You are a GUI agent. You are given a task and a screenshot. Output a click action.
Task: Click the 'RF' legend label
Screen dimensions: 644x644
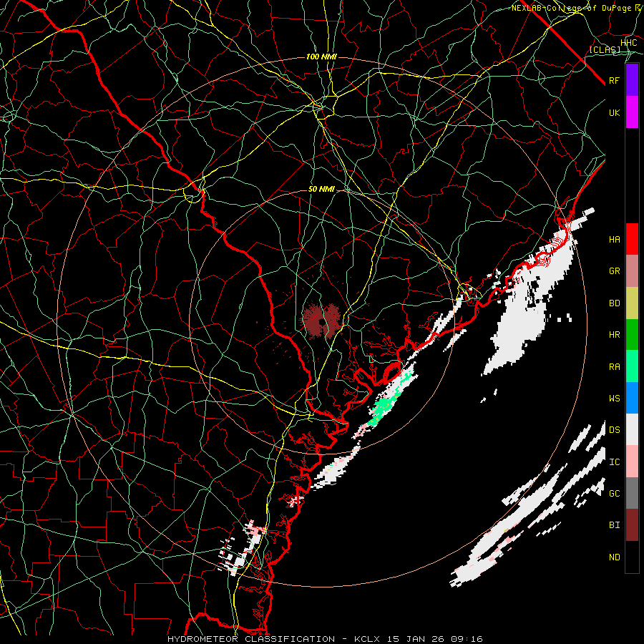point(614,80)
